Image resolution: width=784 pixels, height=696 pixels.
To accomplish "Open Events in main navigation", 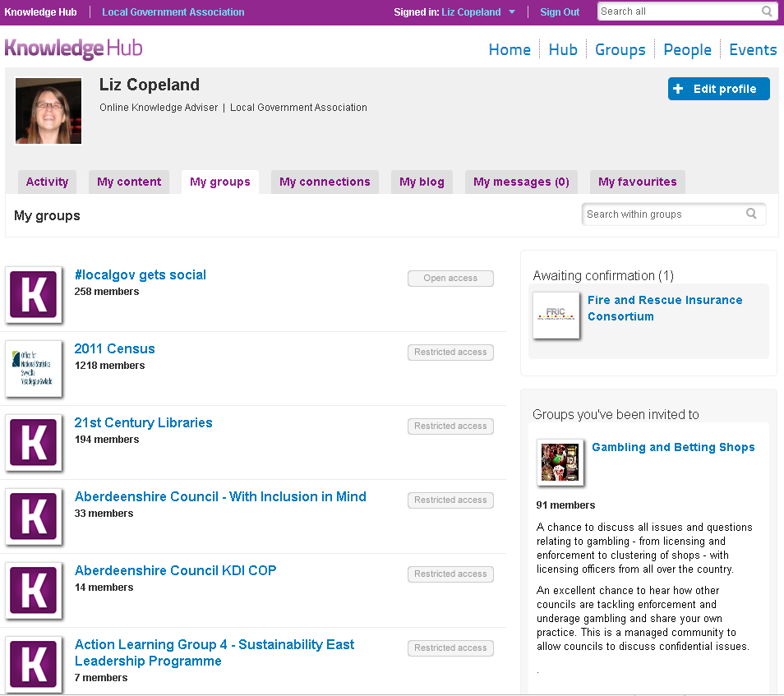I will coord(753,49).
